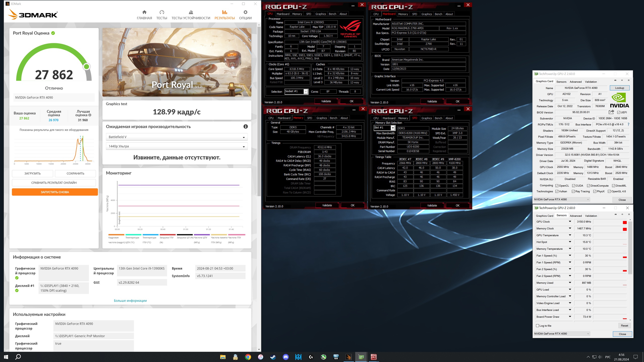Viewport: 644px width, 362px height.
Task: Open GPU selector dropdown in GPU-Z Sensors window
Action: point(562,334)
